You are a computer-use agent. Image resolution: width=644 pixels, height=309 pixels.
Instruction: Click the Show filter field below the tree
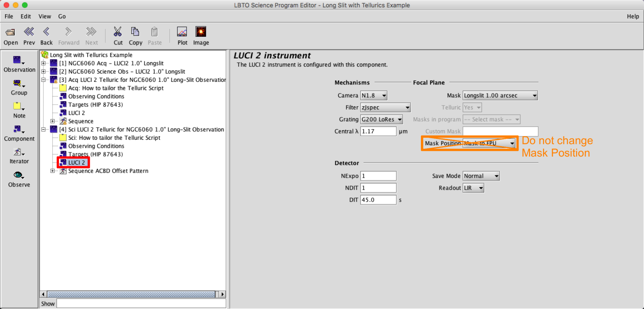tap(141, 304)
